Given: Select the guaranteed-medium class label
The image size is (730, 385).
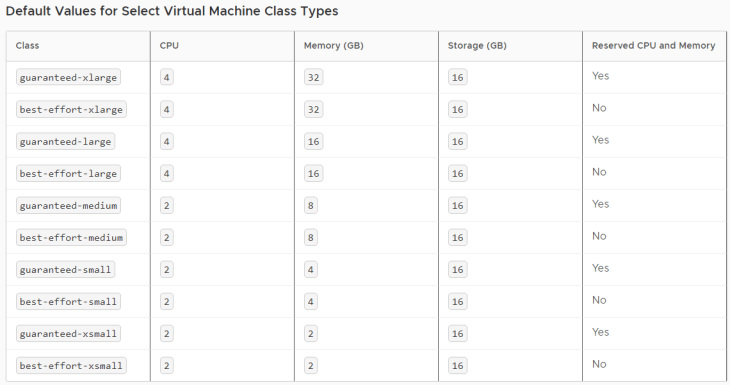Looking at the screenshot, I should tap(68, 205).
